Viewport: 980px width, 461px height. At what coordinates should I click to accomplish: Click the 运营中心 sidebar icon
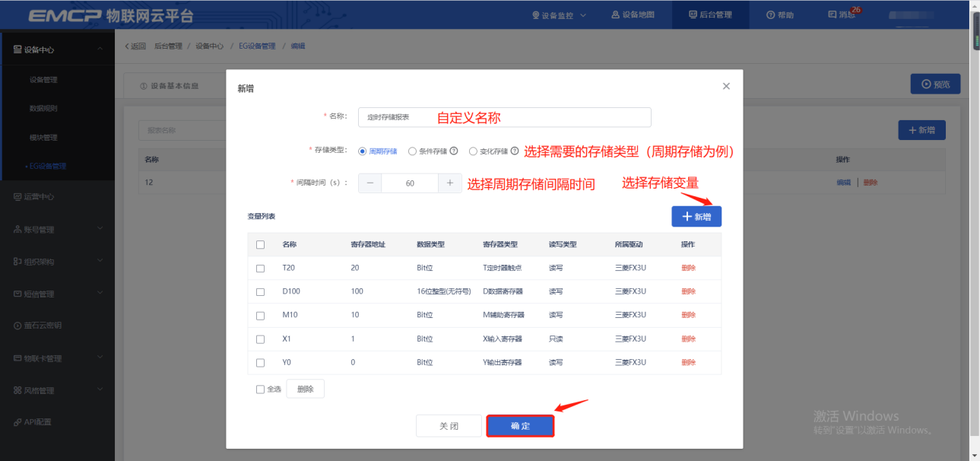tap(17, 197)
